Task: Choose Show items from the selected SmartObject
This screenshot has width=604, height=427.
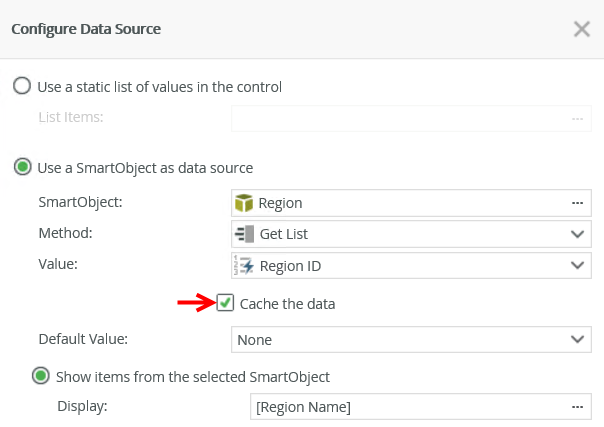Action: 41,377
